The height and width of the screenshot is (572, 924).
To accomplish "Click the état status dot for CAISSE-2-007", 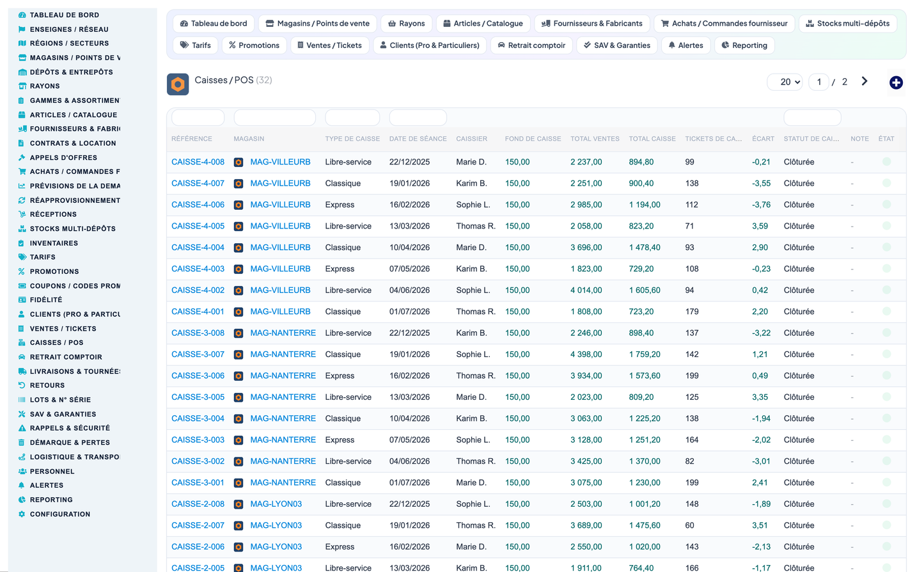I will (886, 525).
